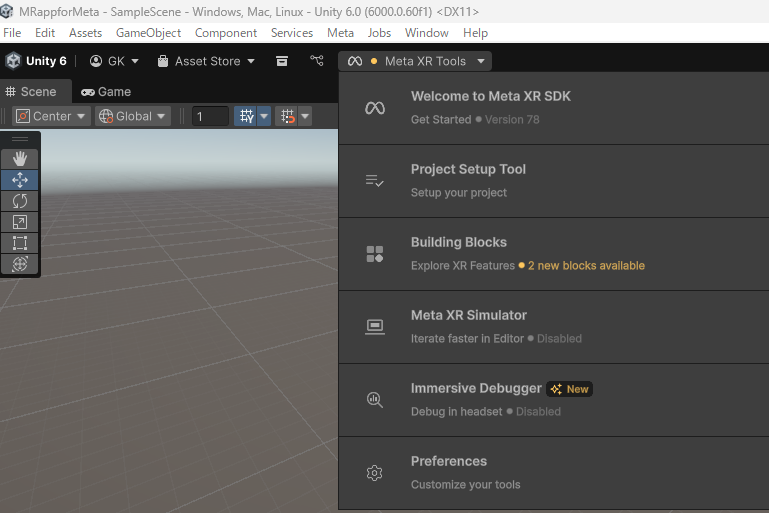
Task: Open the Building Blocks entry
Action: point(554,255)
